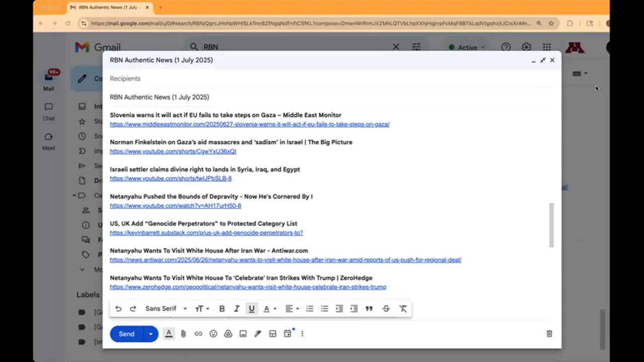This screenshot has height=362, width=644.
Task: Click 'Slovenia warns it will act' headline
Action: 225,115
